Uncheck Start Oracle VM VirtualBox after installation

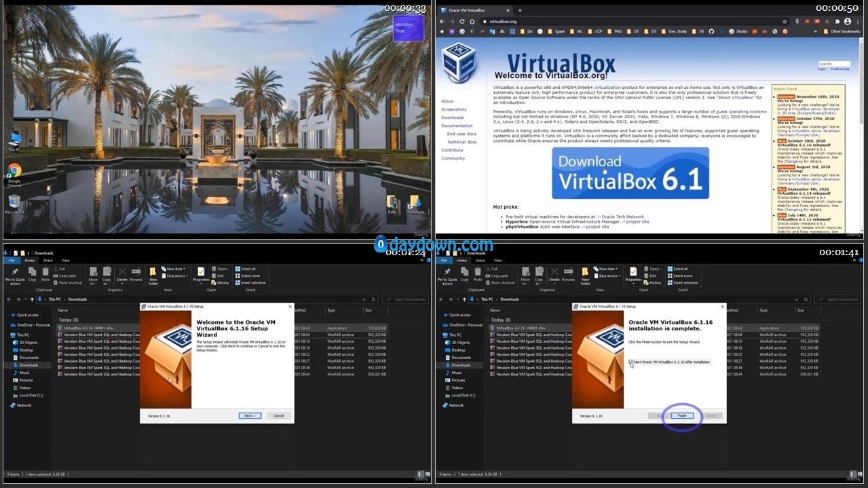pyautogui.click(x=630, y=362)
